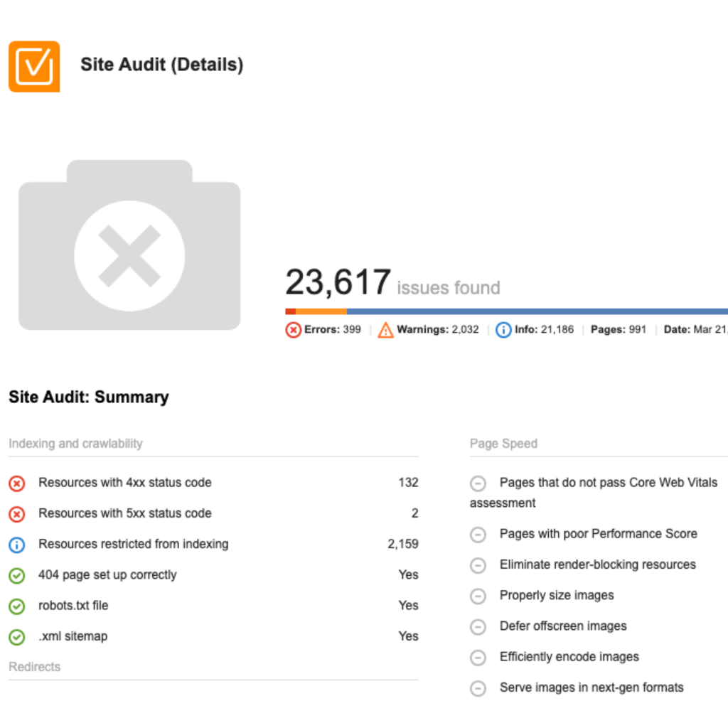Screen dimensions: 728x728
Task: Open the Page Speed section header
Action: tap(503, 444)
